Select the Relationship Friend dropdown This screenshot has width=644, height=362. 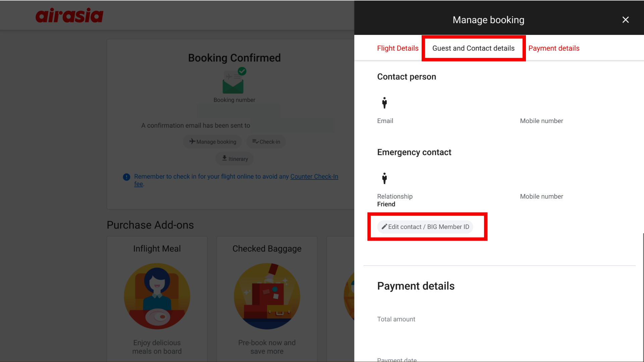tap(386, 204)
